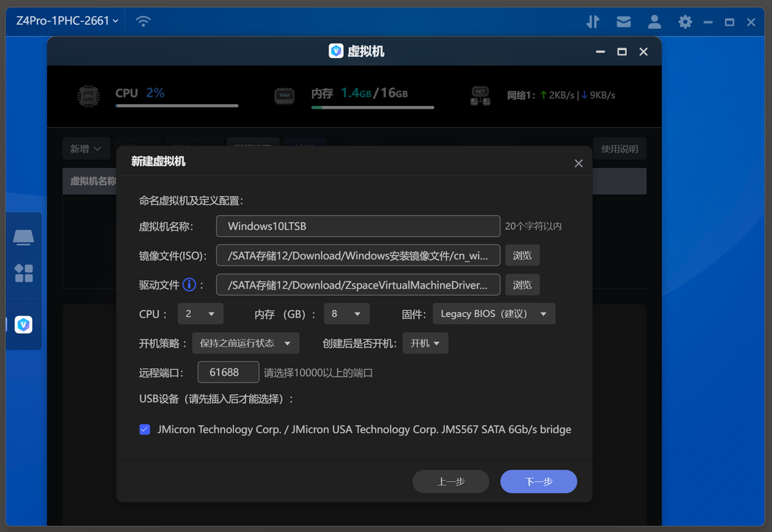This screenshot has height=532, width=772.
Task: Expand the 开机策略 dropdown
Action: [x=246, y=343]
